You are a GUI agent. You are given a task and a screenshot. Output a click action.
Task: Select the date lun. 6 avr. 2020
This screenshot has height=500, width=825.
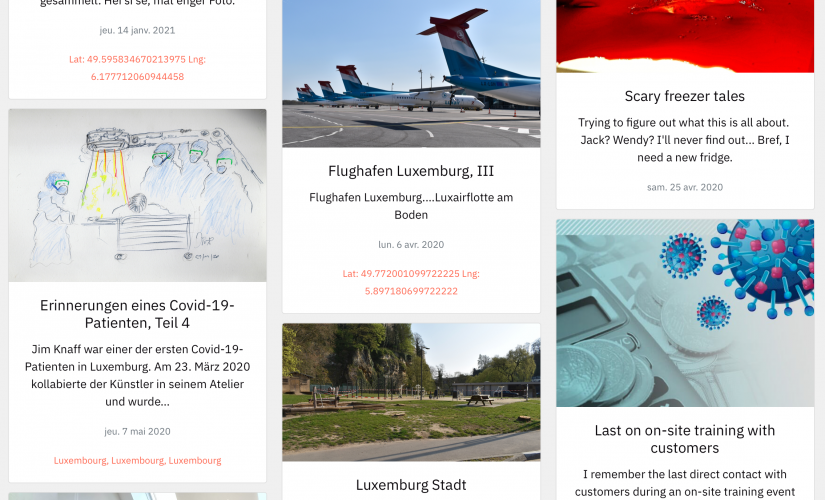pyautogui.click(x=411, y=245)
